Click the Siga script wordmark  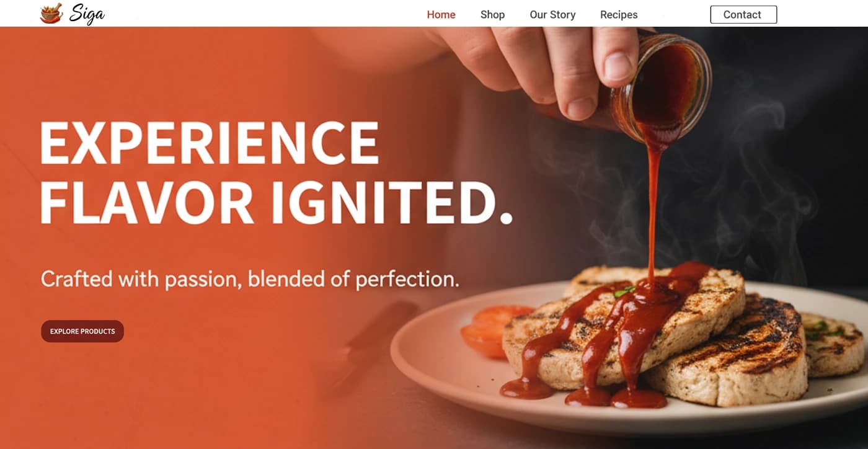87,14
